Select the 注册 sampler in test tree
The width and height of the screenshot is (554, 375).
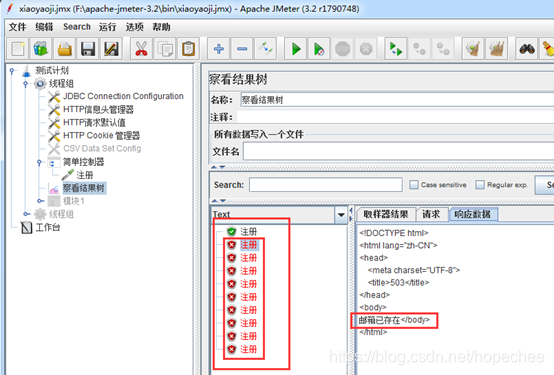85,175
